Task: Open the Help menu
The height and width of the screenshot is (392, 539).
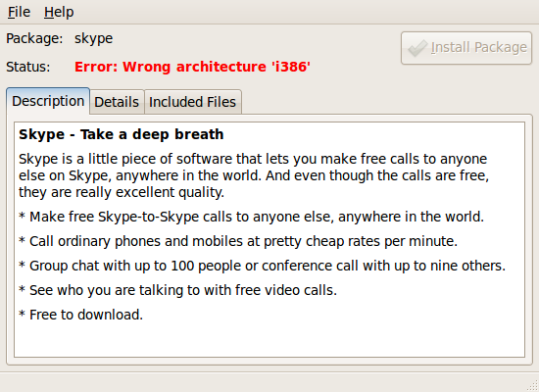Action: (59, 13)
